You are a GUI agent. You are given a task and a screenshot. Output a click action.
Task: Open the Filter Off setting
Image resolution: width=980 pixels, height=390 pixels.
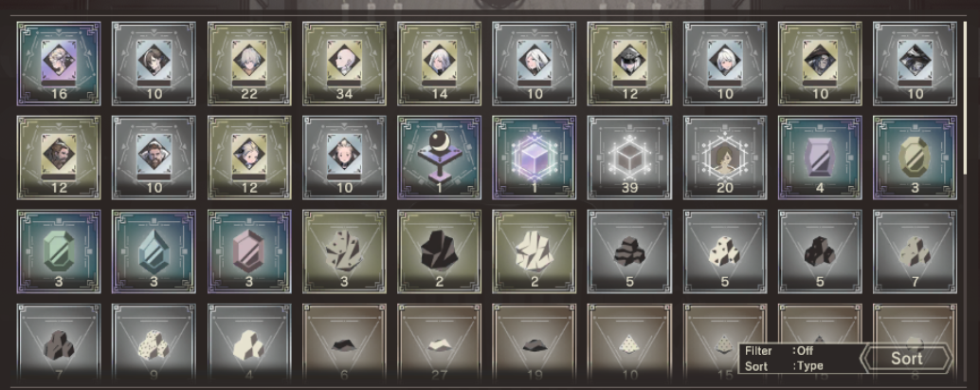pos(779,351)
